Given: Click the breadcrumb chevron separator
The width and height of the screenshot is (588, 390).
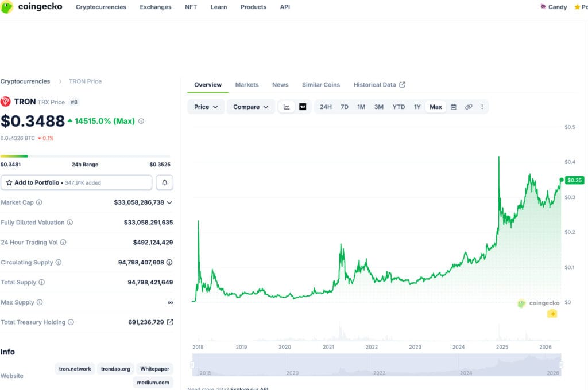Looking at the screenshot, I should pyautogui.click(x=60, y=81).
